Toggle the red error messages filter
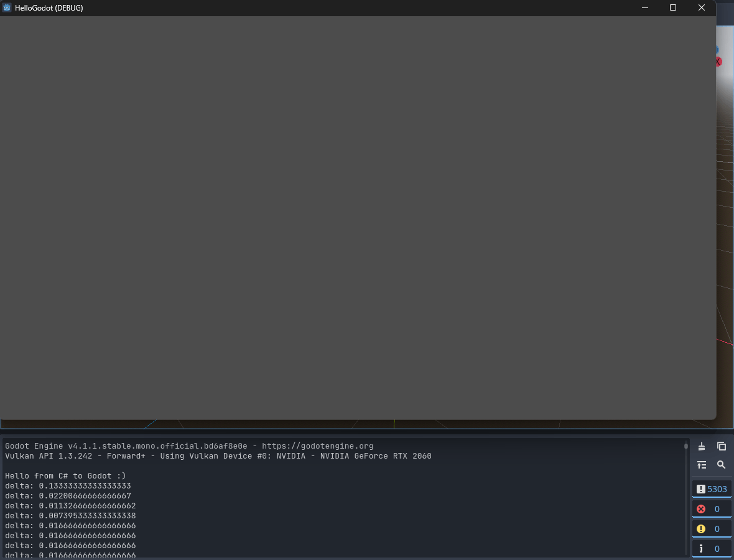734x560 pixels. pyautogui.click(x=712, y=509)
